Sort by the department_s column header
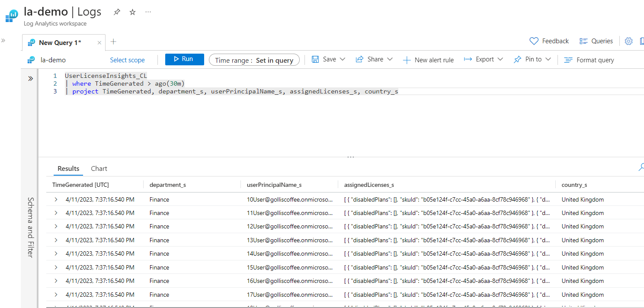This screenshot has height=308, width=644. pyautogui.click(x=167, y=185)
